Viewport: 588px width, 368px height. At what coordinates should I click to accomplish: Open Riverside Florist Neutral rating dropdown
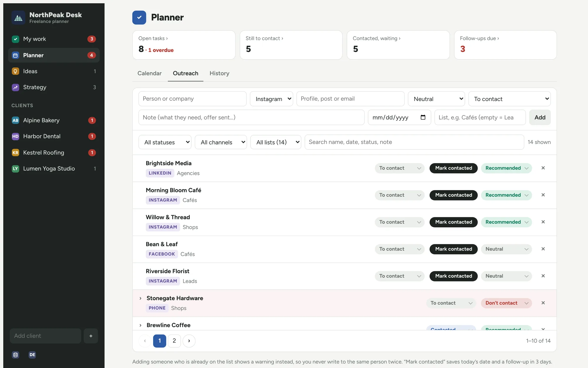[x=506, y=276]
